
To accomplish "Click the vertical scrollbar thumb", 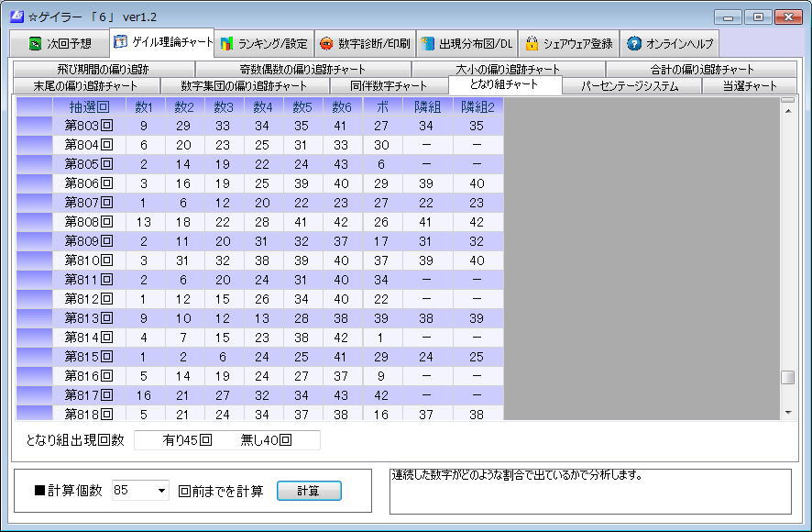I will [788, 377].
